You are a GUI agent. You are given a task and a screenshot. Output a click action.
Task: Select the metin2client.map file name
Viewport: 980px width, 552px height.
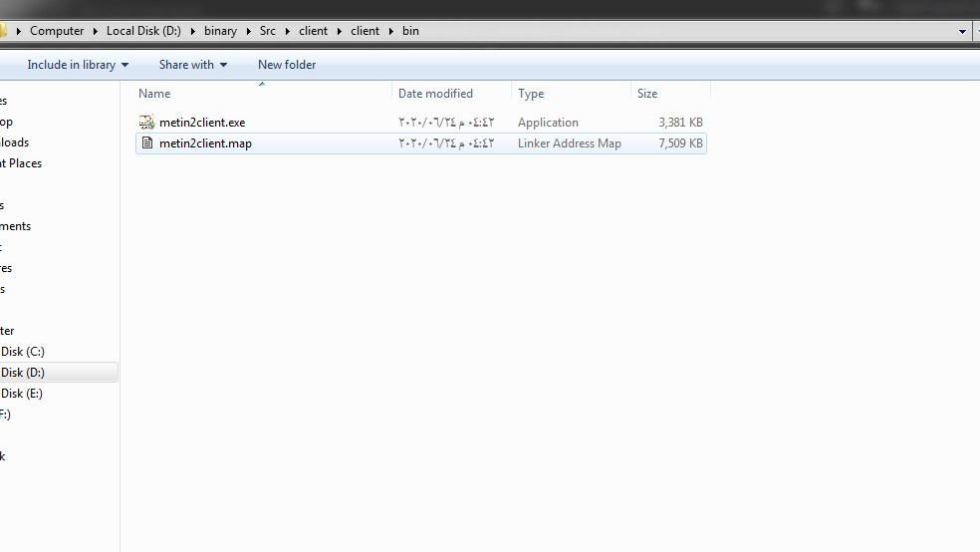[205, 143]
